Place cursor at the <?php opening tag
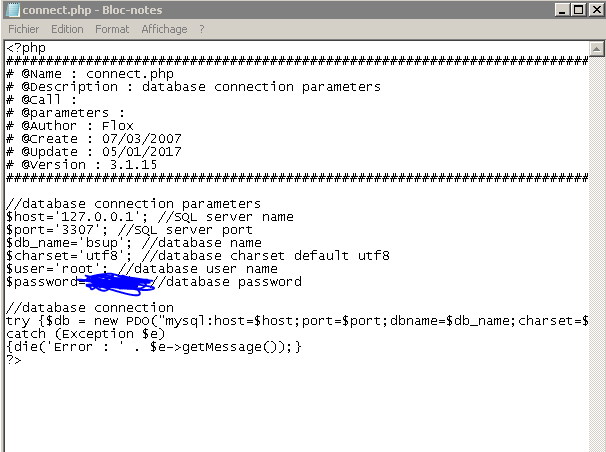606x452 pixels. point(26,48)
